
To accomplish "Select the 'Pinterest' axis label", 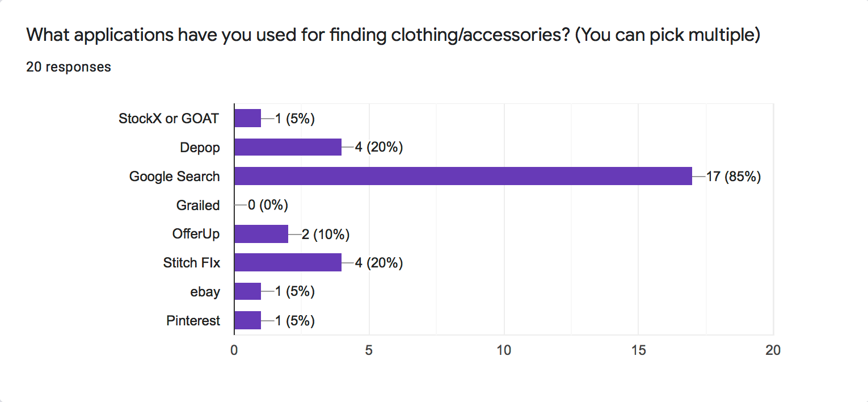I will coord(193,321).
